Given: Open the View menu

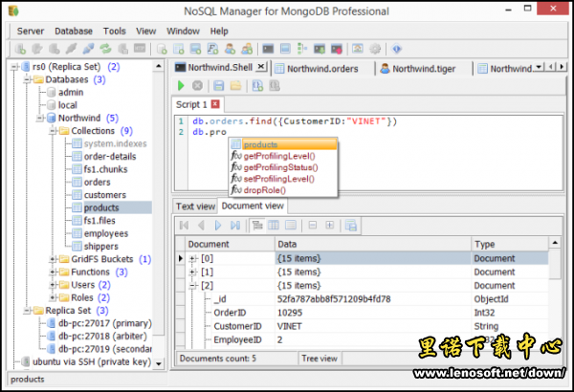Looking at the screenshot, I should [146, 32].
